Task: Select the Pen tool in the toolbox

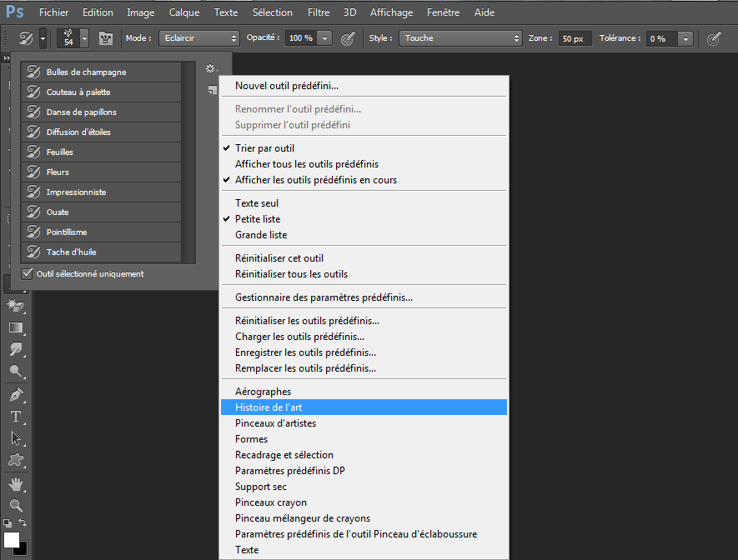Action: (x=15, y=395)
